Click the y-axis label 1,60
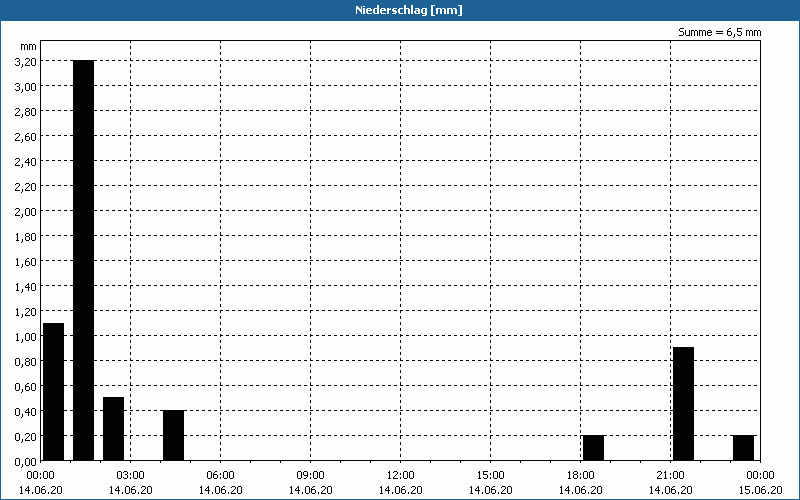 (26, 261)
